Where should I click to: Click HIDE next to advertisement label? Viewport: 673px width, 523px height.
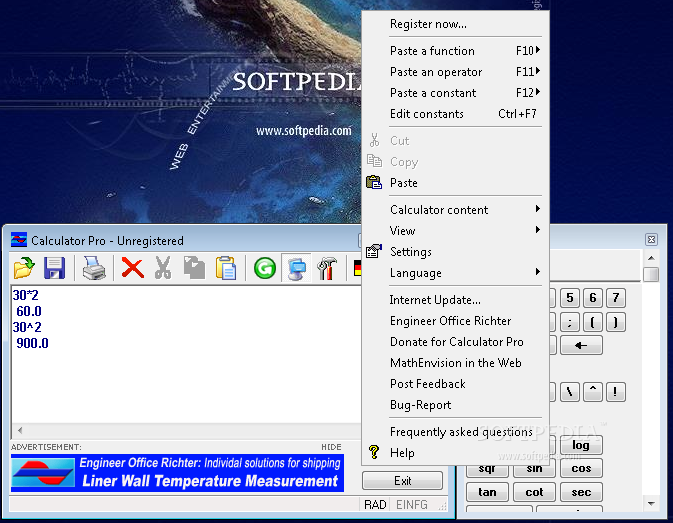coord(331,447)
